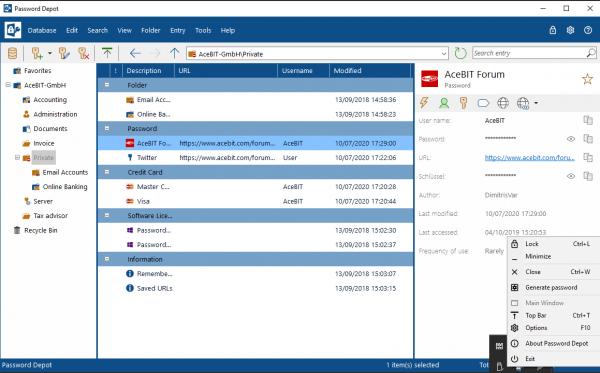The height and width of the screenshot is (373, 600).
Task: Collapse the AceBIT-GmbH tree node
Action: click(8, 85)
